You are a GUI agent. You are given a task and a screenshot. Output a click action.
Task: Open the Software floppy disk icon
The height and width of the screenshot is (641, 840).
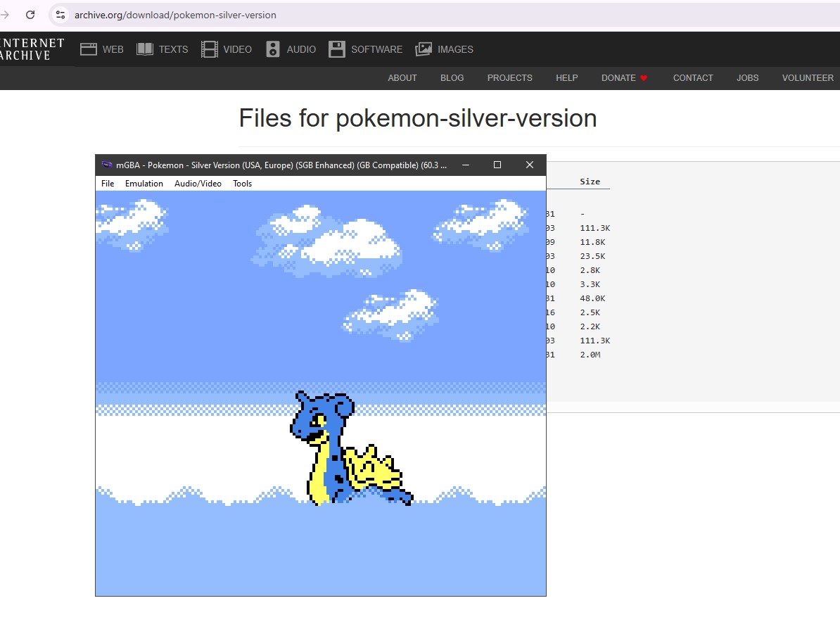(336, 49)
